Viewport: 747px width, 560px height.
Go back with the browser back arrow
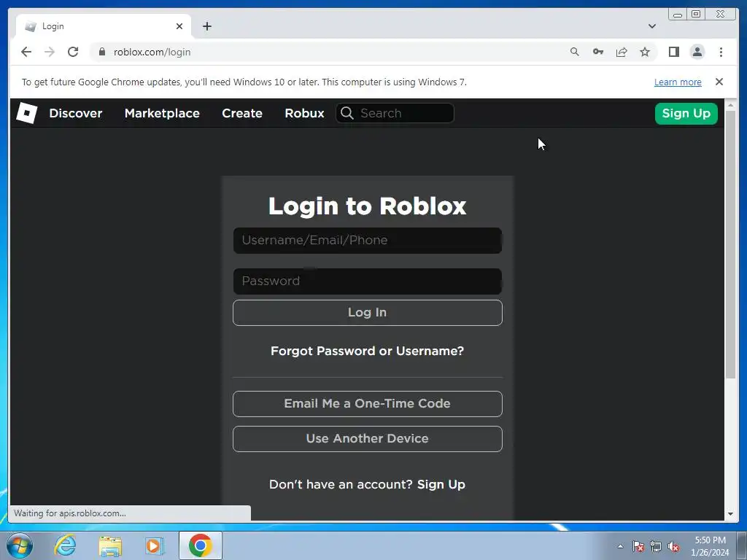[x=26, y=52]
